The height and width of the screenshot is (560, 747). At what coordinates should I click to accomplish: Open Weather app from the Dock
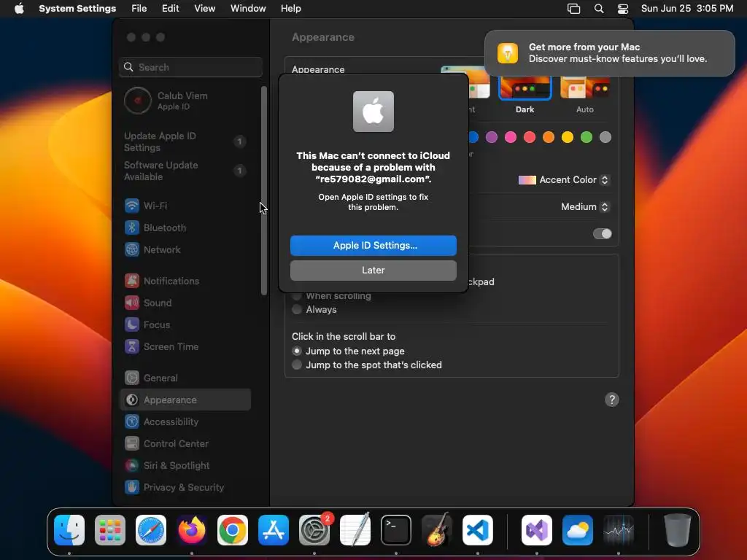(578, 530)
